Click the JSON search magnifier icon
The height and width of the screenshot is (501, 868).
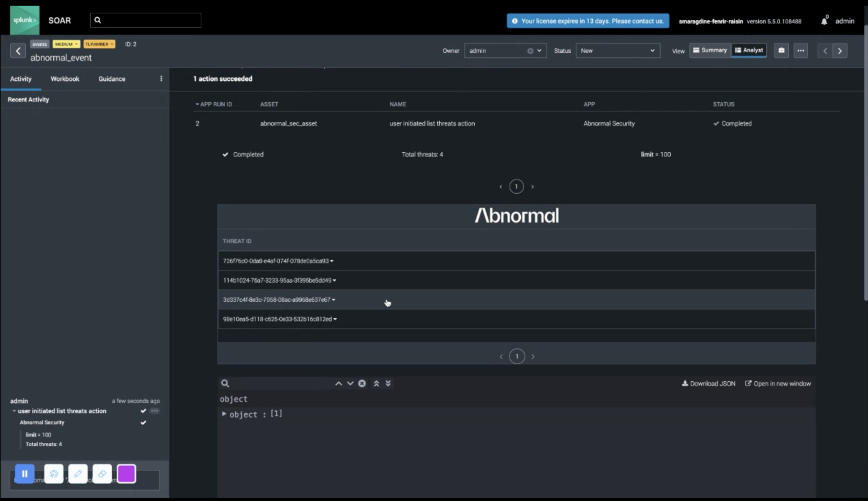click(x=225, y=383)
